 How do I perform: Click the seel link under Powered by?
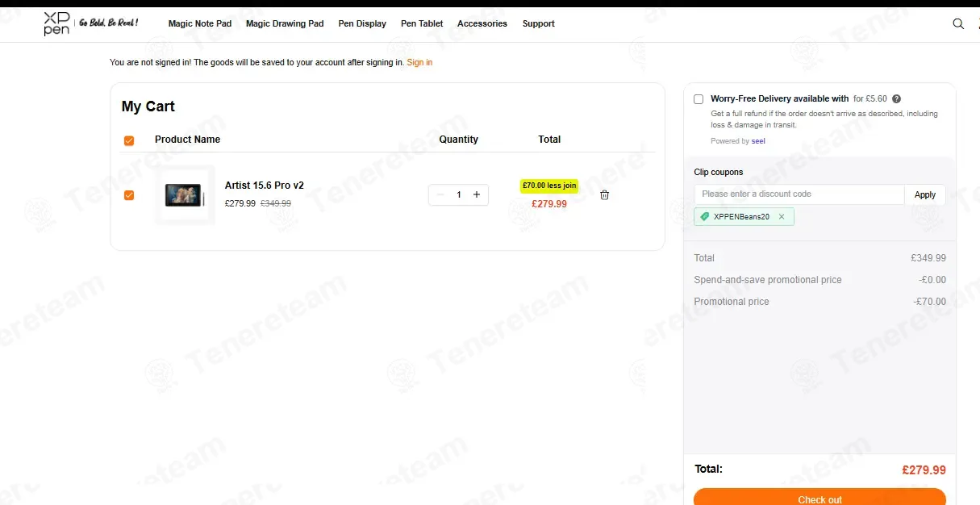click(x=758, y=141)
